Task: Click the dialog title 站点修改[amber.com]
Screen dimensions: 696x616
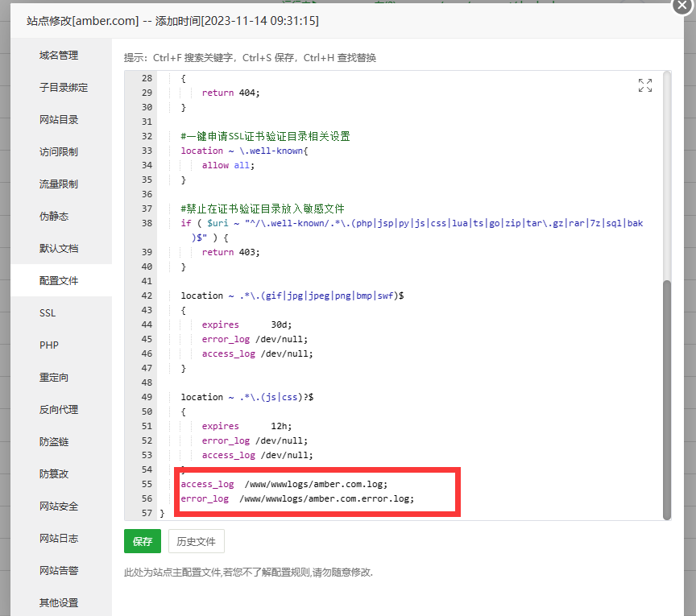Action: coord(82,21)
